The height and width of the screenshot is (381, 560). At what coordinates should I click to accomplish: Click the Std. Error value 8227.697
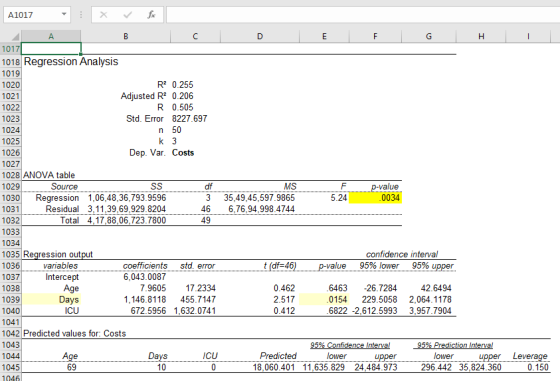[x=189, y=119]
